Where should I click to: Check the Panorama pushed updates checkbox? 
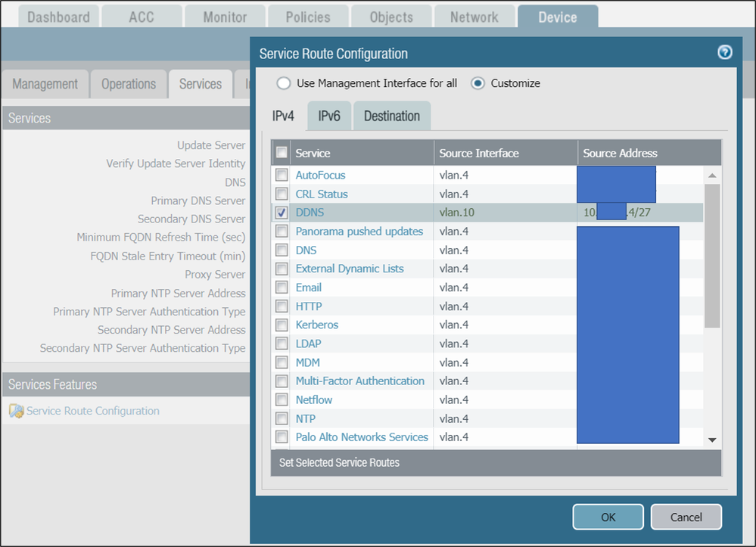click(x=282, y=232)
